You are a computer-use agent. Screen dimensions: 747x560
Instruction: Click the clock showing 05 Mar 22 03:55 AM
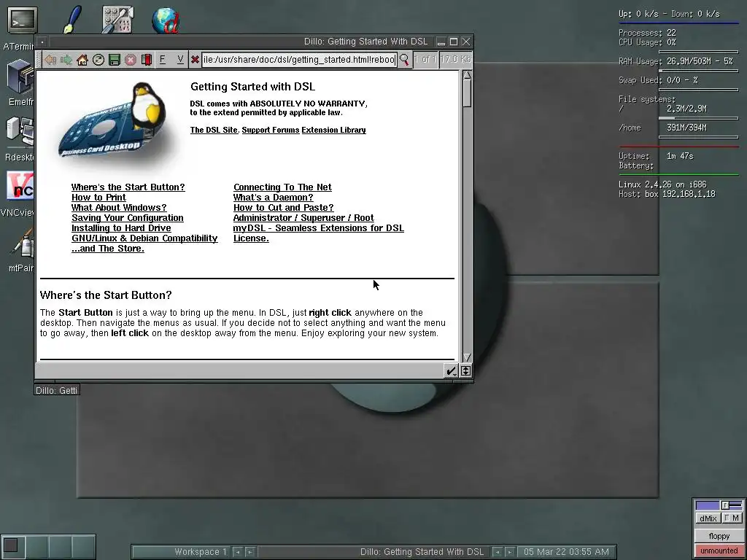tap(566, 552)
